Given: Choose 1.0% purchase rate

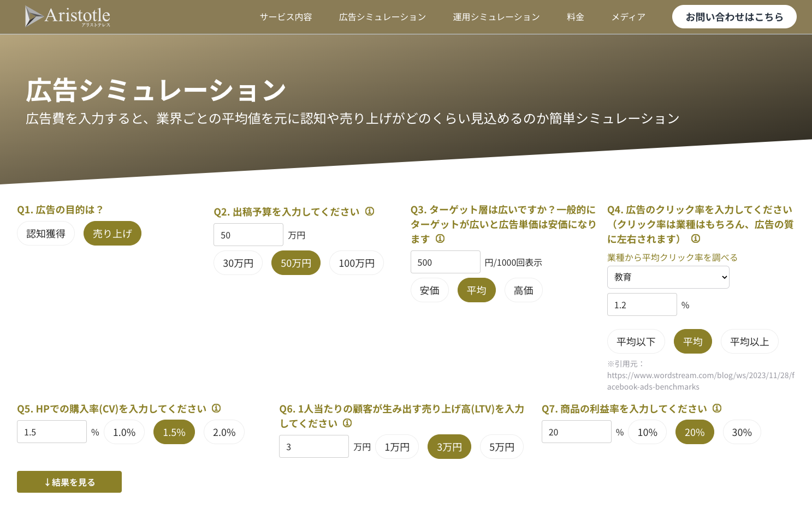Looking at the screenshot, I should pos(124,432).
